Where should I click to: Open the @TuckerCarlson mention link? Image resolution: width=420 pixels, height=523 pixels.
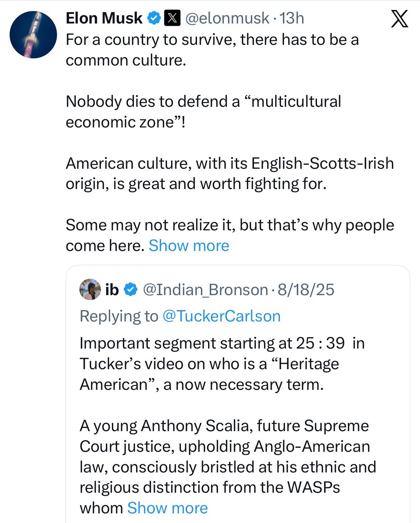pos(221,316)
